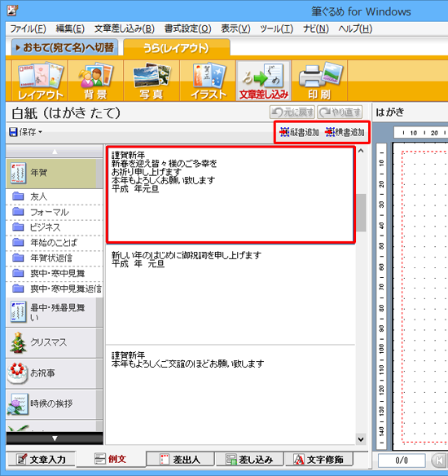
Task: Switch to the 差出人 tab
Action: point(181,460)
